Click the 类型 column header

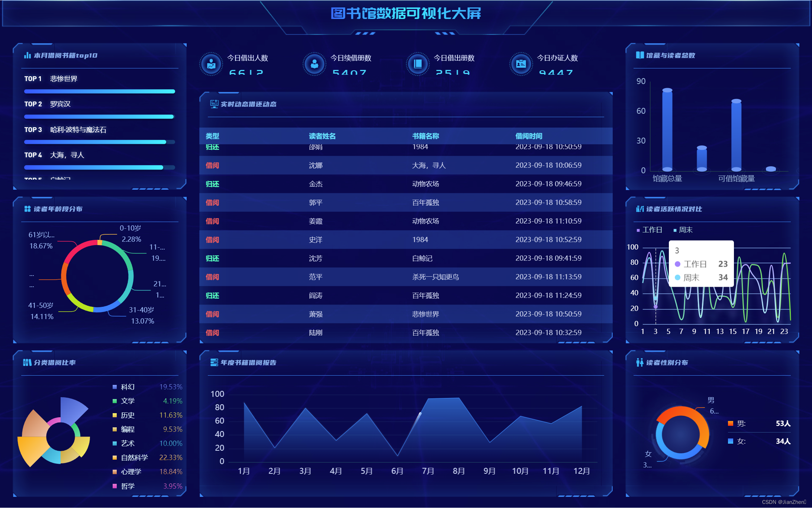[x=213, y=136]
